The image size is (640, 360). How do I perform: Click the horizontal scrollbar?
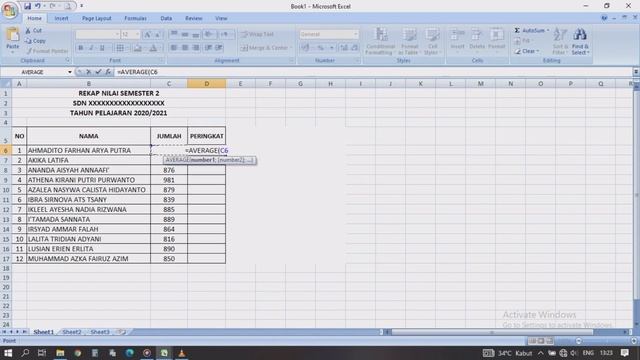coord(492,332)
